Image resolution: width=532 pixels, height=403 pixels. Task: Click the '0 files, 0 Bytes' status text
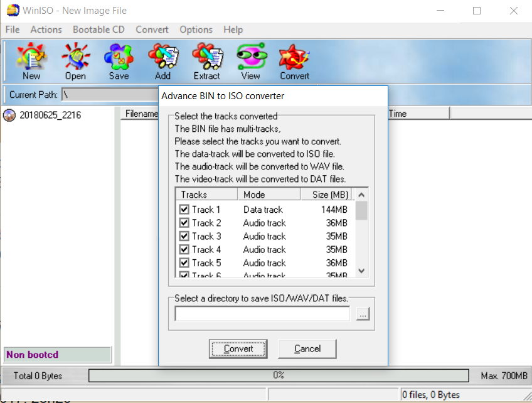[431, 394]
